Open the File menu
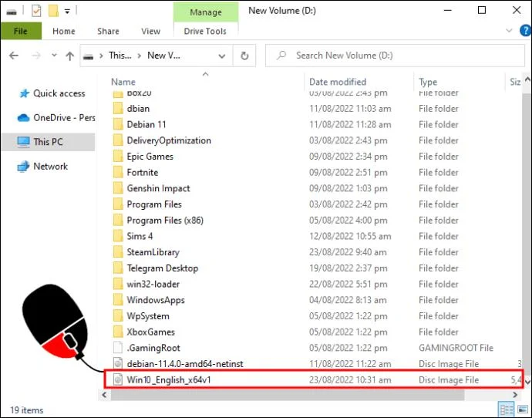The width and height of the screenshot is (532, 418). click(21, 31)
